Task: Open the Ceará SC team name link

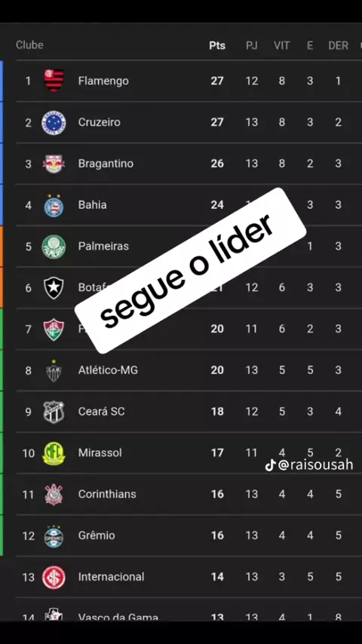Action: [102, 412]
